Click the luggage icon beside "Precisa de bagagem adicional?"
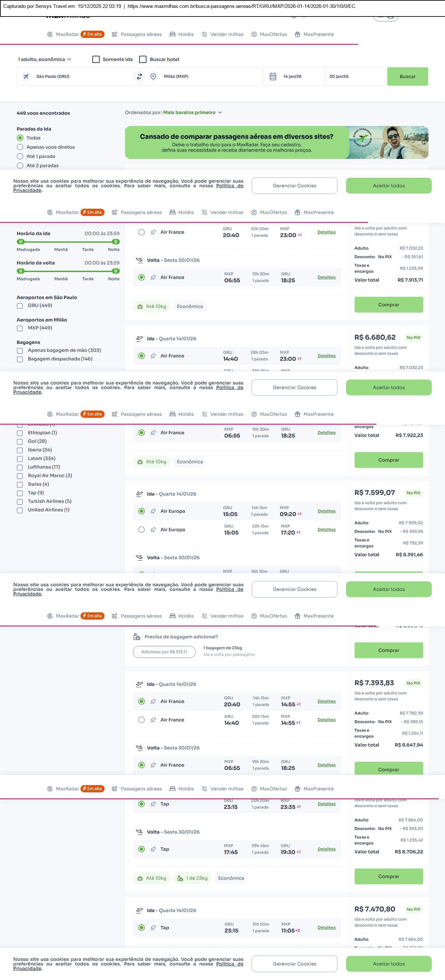 click(x=137, y=637)
